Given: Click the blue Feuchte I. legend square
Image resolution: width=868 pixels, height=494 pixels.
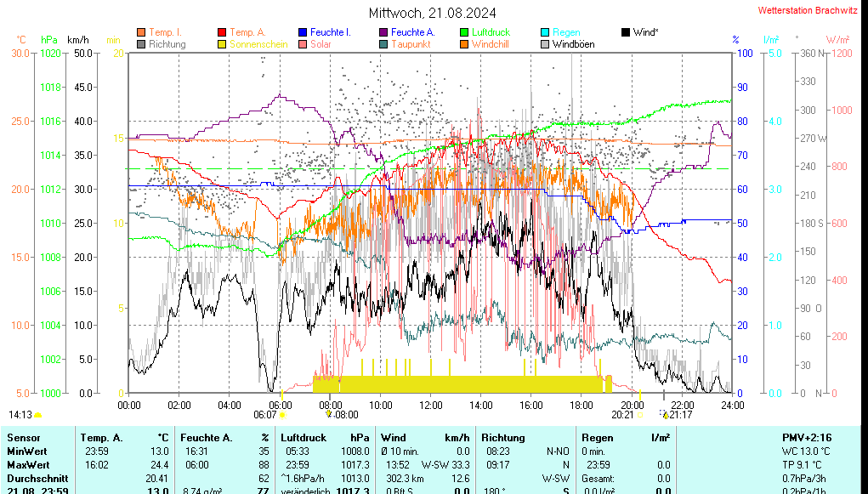Looking at the screenshot, I should point(303,32).
